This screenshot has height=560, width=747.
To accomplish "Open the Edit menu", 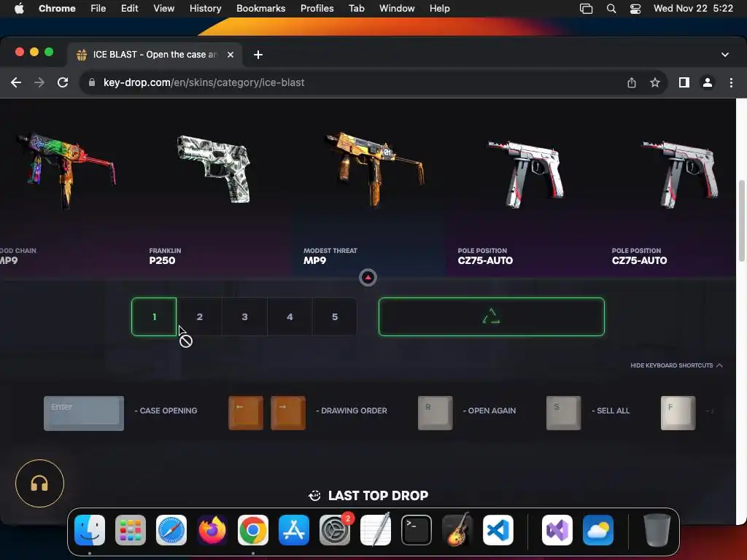I will [129, 8].
